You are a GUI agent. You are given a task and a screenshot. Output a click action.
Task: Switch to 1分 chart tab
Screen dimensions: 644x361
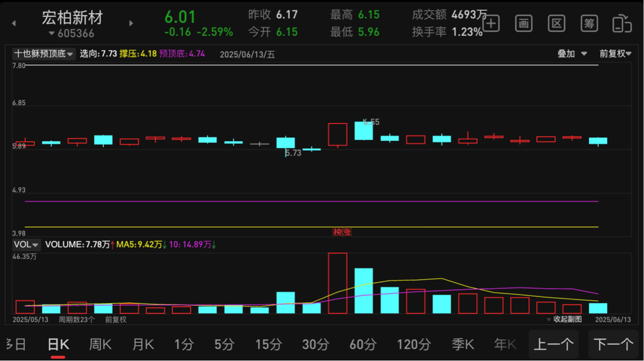point(184,345)
